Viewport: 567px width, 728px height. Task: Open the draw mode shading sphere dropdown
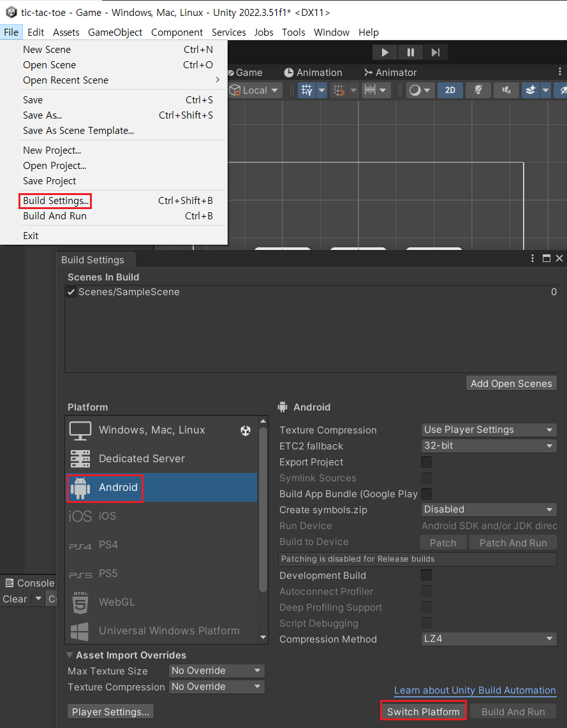pyautogui.click(x=420, y=90)
